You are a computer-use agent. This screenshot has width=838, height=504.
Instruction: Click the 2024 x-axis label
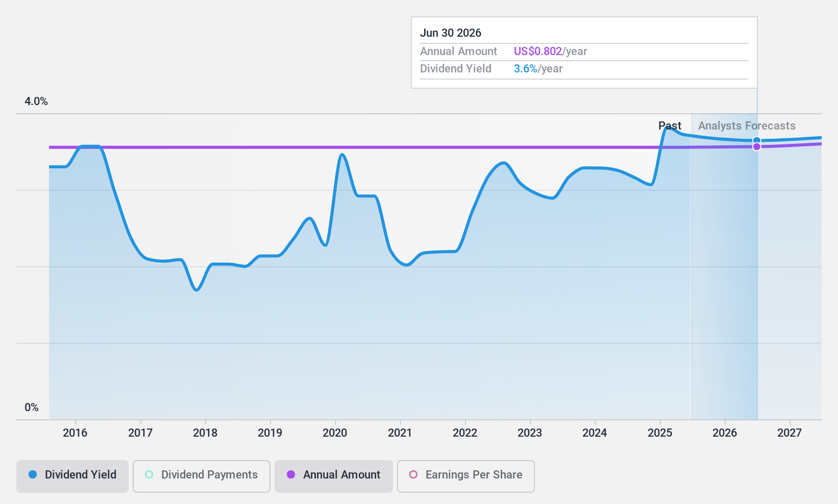[595, 433]
